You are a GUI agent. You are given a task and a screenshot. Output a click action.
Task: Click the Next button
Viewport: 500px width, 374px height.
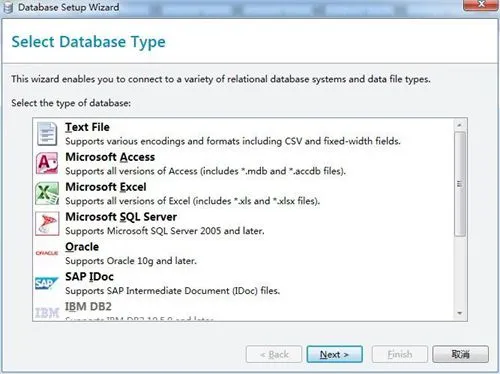(334, 354)
